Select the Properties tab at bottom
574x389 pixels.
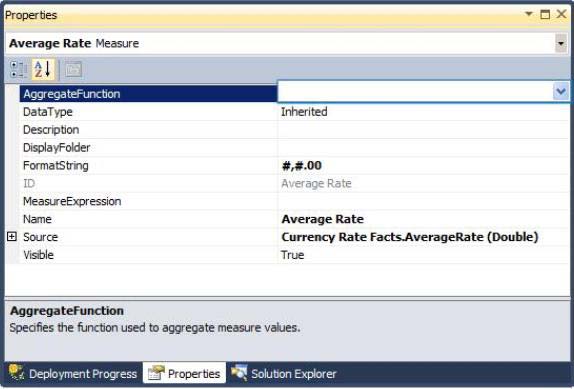point(184,373)
